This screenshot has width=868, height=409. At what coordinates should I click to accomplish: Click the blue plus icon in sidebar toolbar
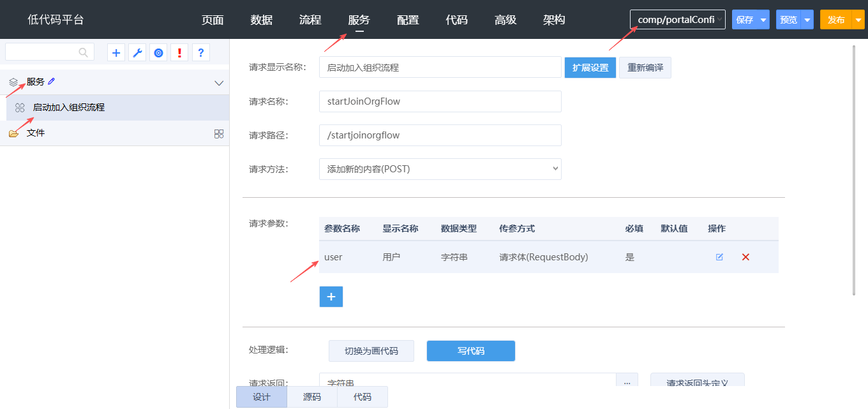116,53
